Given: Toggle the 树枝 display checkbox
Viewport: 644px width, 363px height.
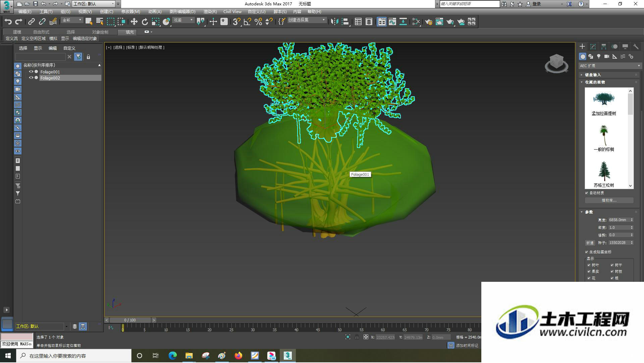Looking at the screenshot, I should point(612,271).
